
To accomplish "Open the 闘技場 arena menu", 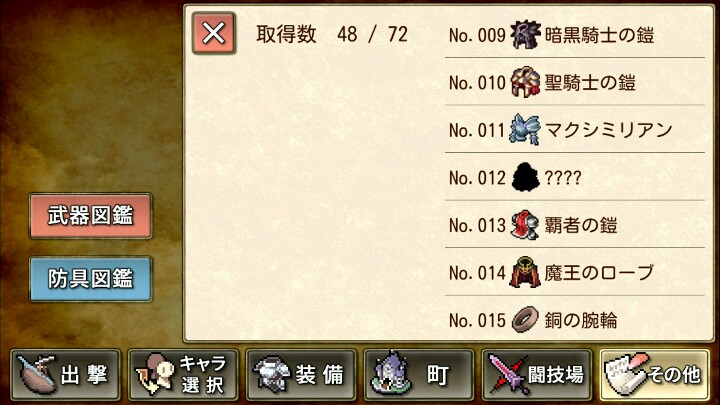I will click(x=537, y=375).
